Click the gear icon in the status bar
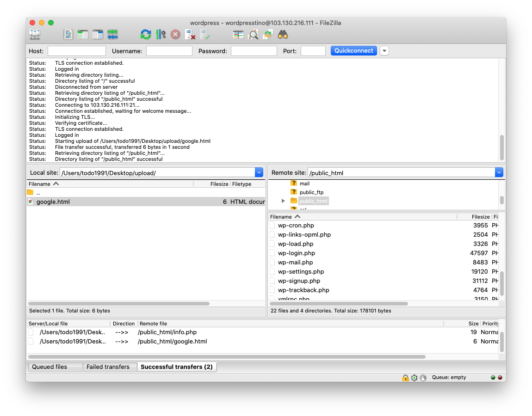The width and height of the screenshot is (532, 416). (414, 378)
